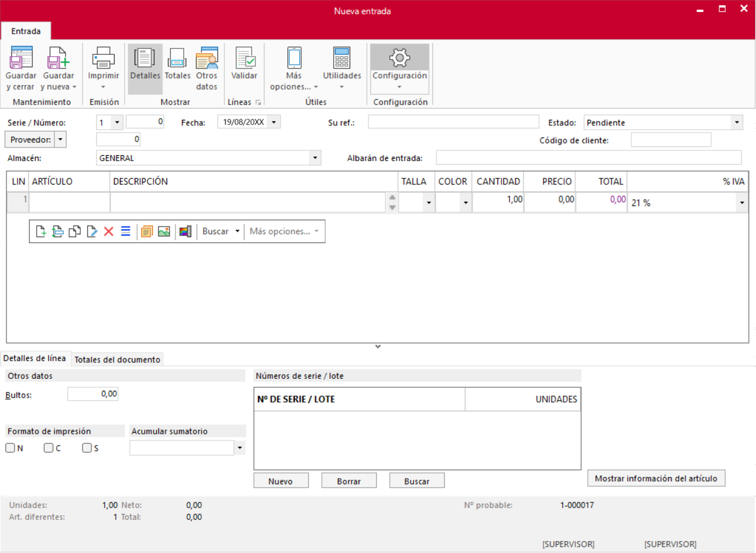Viewport: 756px width, 553px height.
Task: Open the Utilidades calculator icon
Action: pos(342,58)
